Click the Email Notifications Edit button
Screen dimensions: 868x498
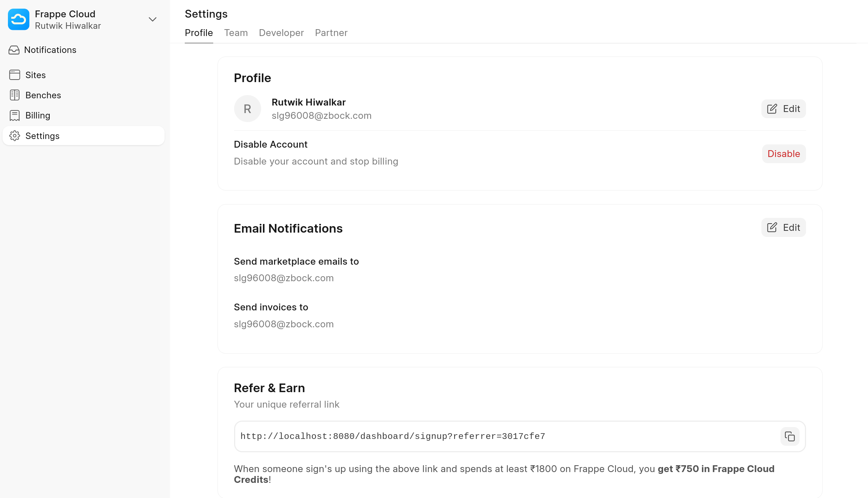pyautogui.click(x=783, y=227)
